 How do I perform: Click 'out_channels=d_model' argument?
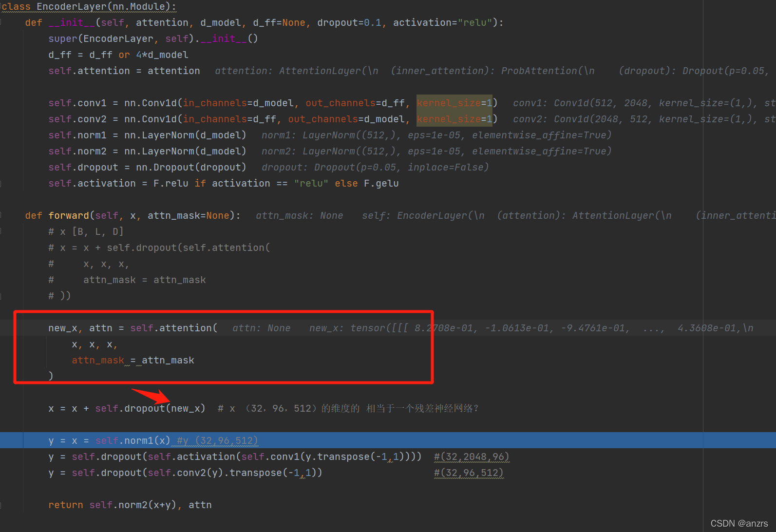346,119
